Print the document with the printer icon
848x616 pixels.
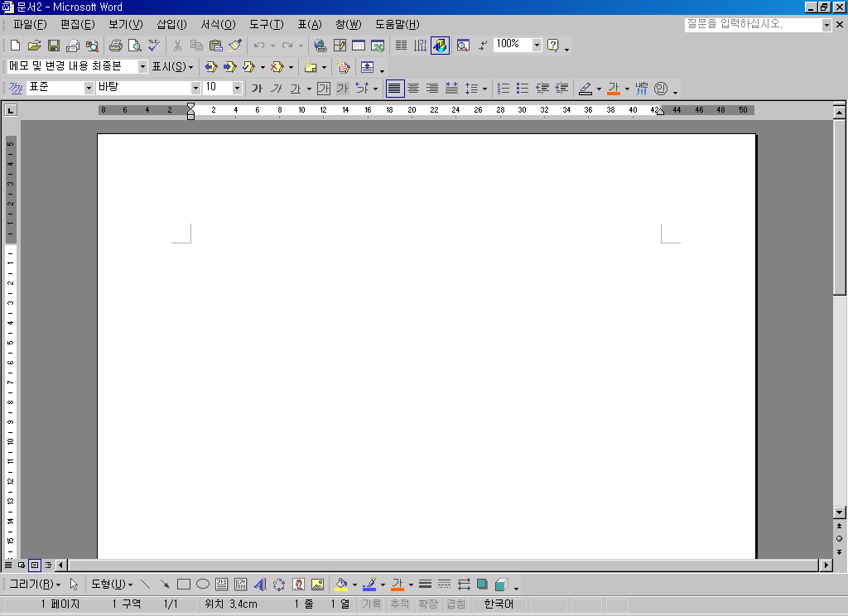(116, 46)
